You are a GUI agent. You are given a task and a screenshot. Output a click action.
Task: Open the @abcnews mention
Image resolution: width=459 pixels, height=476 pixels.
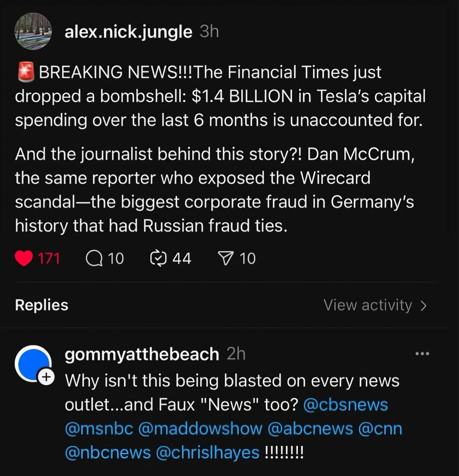tap(310, 429)
